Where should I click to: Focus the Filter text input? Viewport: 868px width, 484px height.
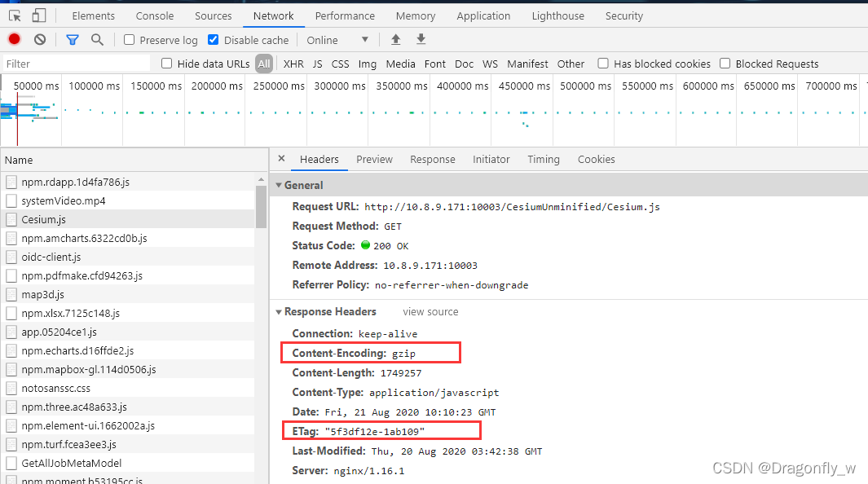pyautogui.click(x=77, y=64)
